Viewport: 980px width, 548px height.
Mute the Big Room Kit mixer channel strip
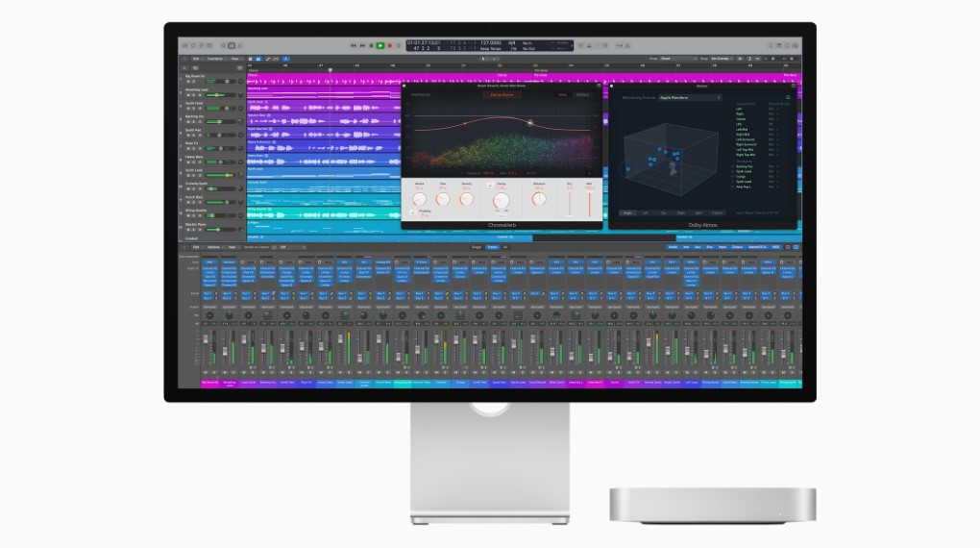coord(206,372)
